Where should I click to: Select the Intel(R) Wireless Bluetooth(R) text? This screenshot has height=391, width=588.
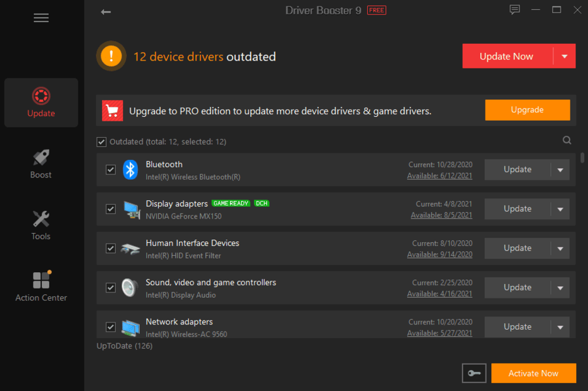click(x=193, y=177)
